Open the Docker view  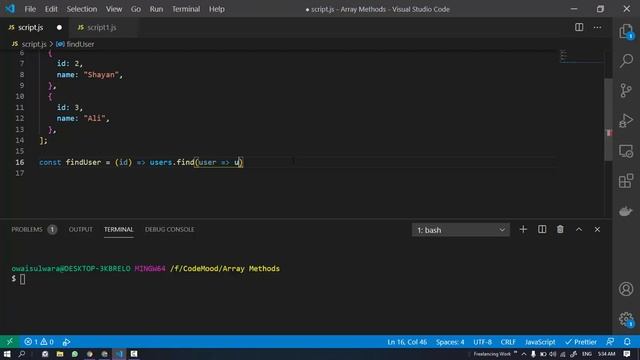(x=626, y=211)
